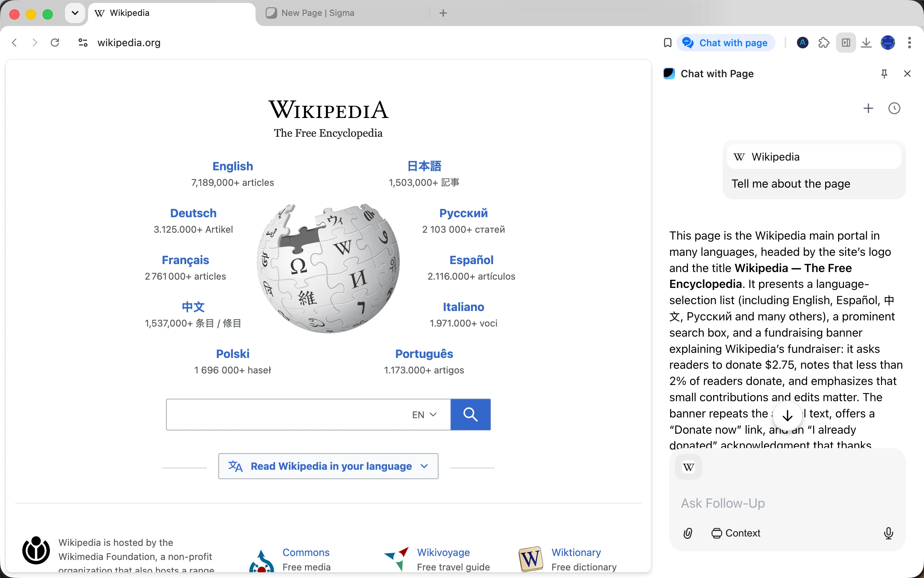The height and width of the screenshot is (578, 924).
Task: Click 'Tell me about the page' message
Action: [x=790, y=184]
